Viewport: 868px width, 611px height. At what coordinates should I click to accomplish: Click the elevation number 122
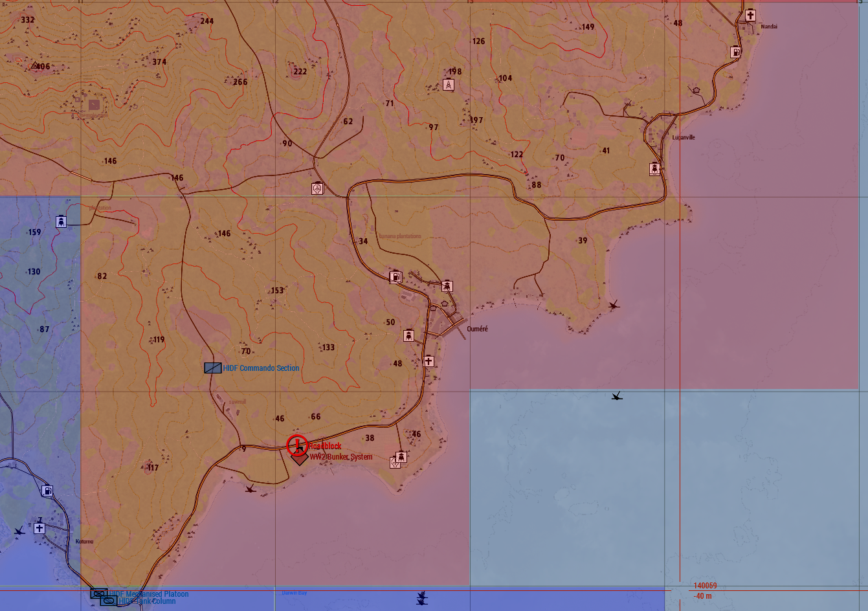tap(517, 155)
